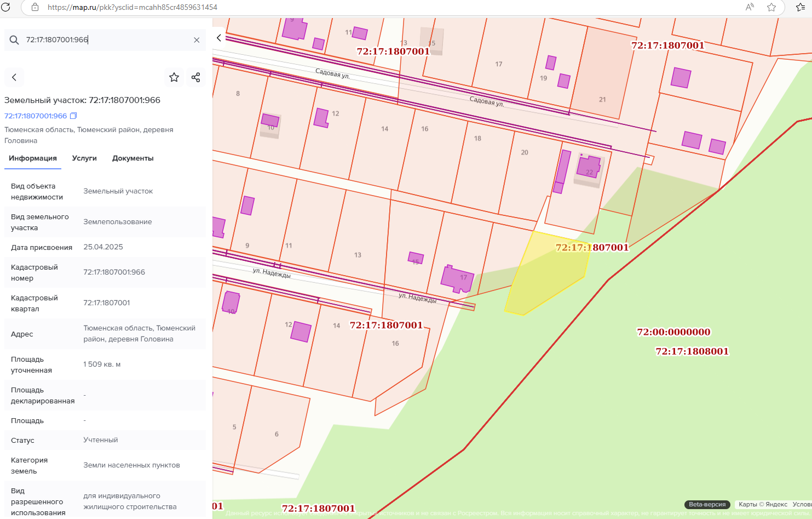
Task: Click parcel number 6 on the map
Action: 277,434
